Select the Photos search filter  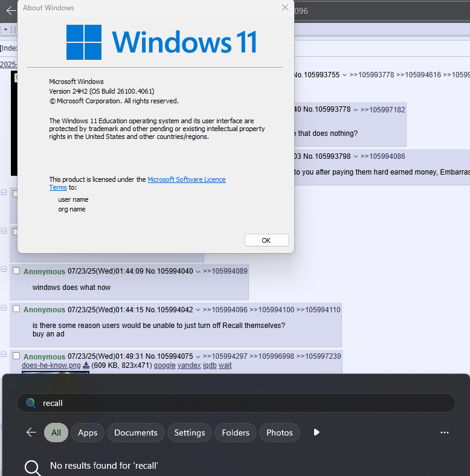[x=280, y=433]
